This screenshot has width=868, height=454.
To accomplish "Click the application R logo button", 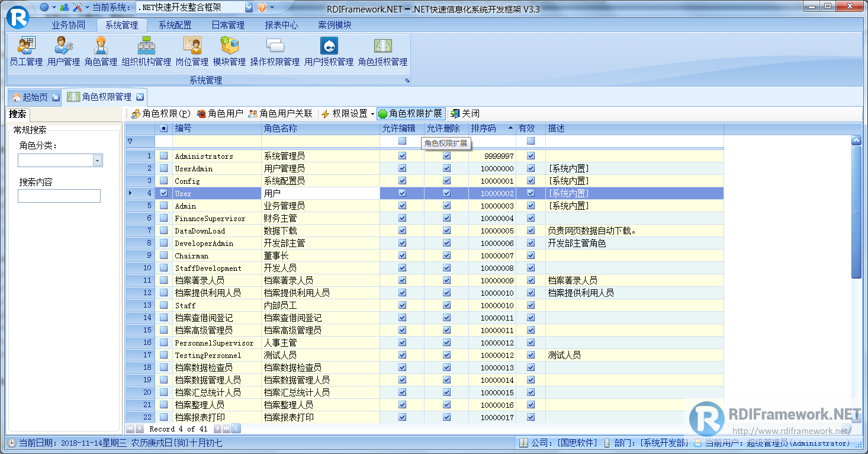I will pos(17,17).
